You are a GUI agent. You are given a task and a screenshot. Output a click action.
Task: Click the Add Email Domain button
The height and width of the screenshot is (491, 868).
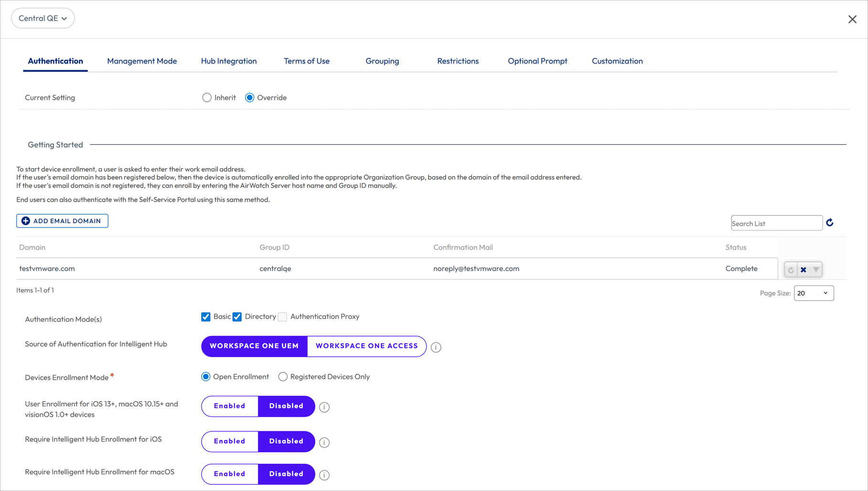tap(62, 221)
